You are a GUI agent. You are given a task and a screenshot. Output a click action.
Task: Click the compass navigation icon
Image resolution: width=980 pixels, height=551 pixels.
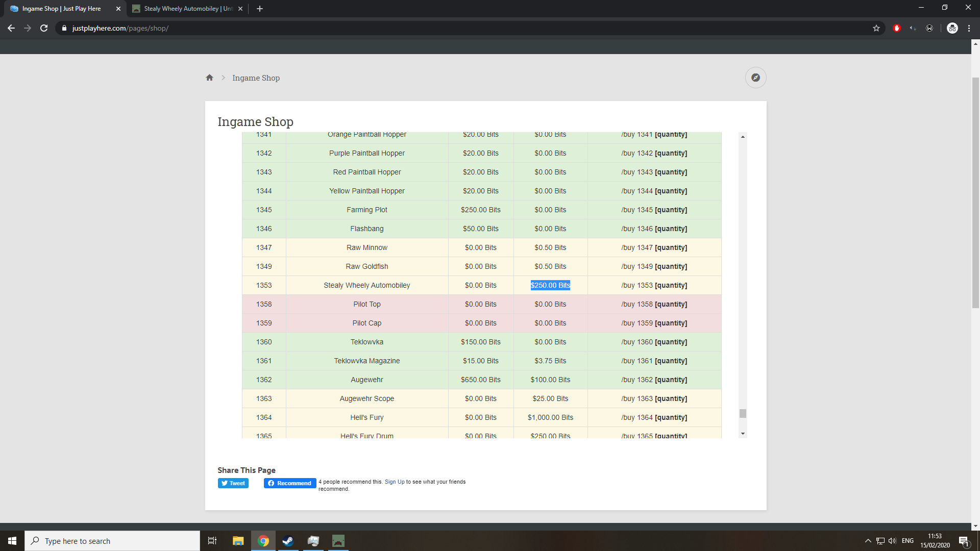pyautogui.click(x=755, y=78)
